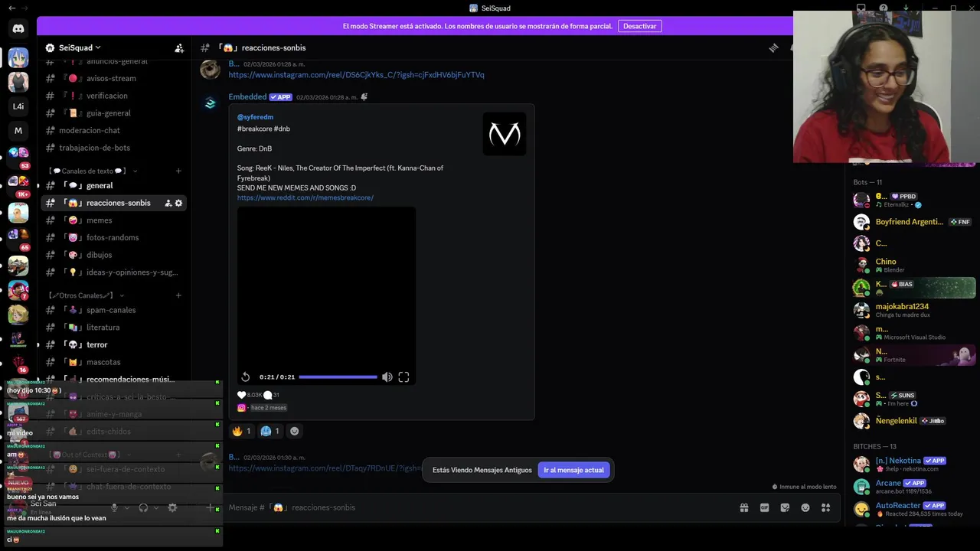Viewport: 980px width, 551px height.
Task: Open headphone options dropdown arrow
Action: coord(156,507)
